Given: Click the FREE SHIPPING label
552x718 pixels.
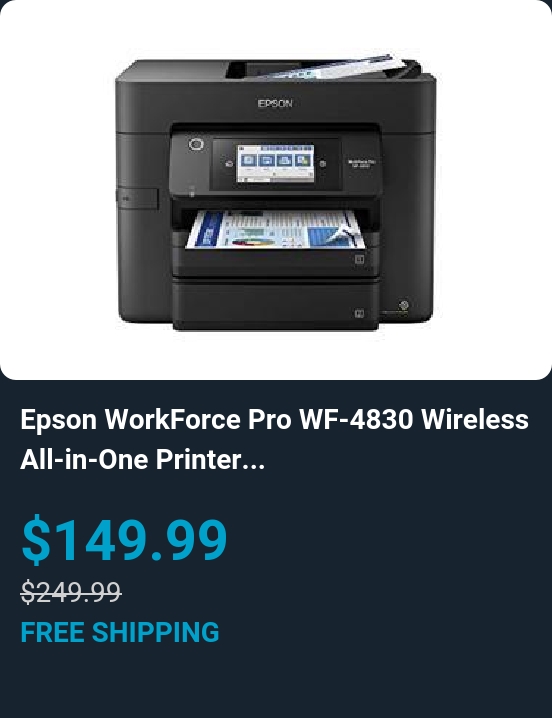Looking at the screenshot, I should tap(120, 632).
